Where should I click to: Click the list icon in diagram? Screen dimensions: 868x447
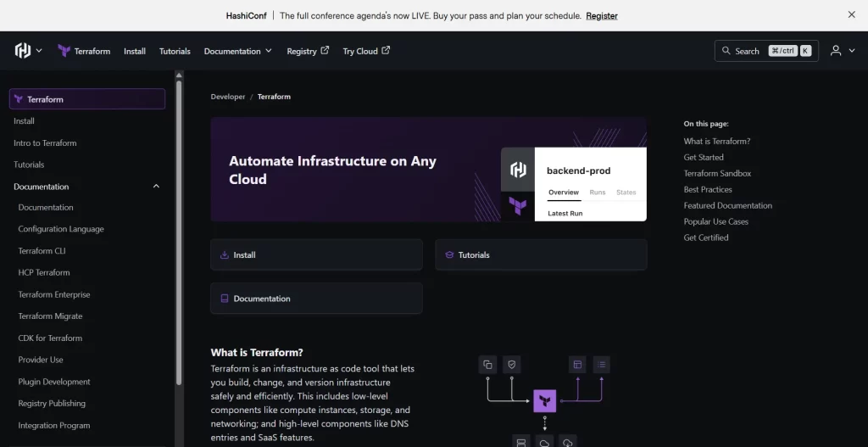tap(601, 365)
